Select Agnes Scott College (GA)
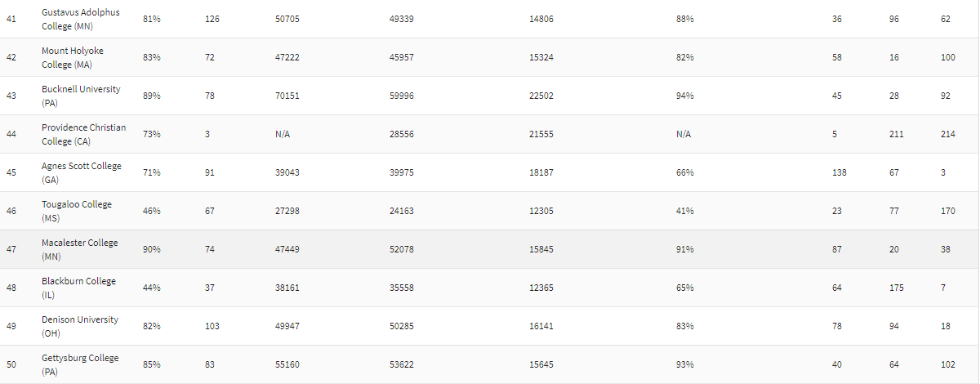This screenshot has width=980, height=384. (82, 172)
